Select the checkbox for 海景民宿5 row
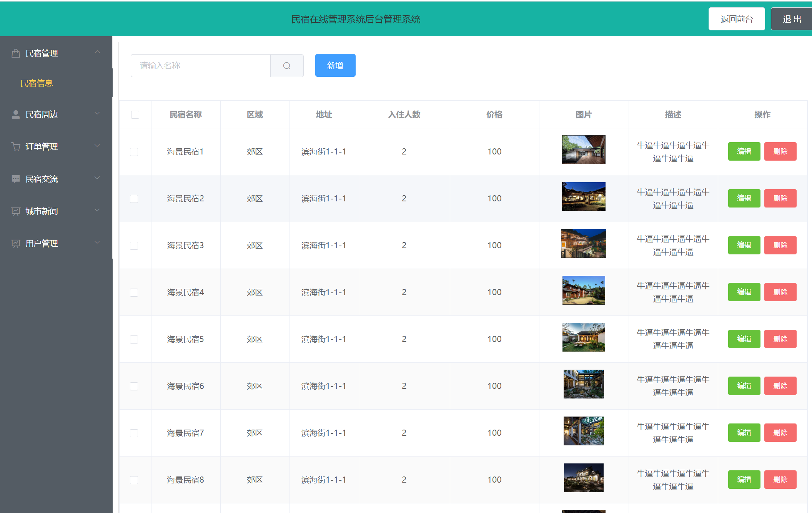This screenshot has height=513, width=812. coord(134,339)
